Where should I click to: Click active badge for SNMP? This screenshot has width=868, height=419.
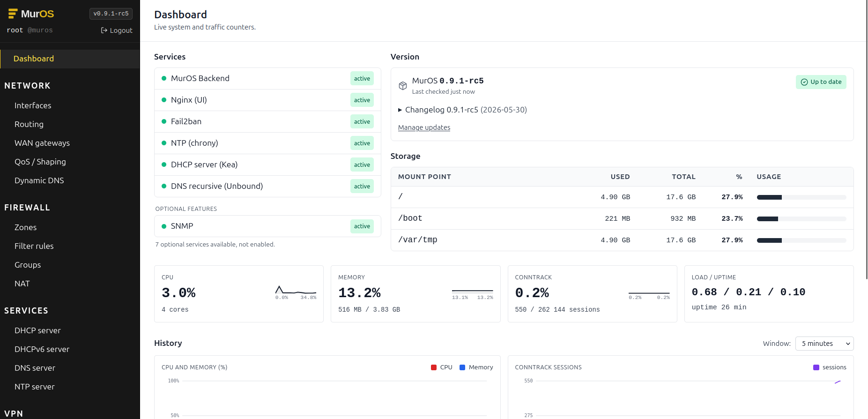pos(362,226)
